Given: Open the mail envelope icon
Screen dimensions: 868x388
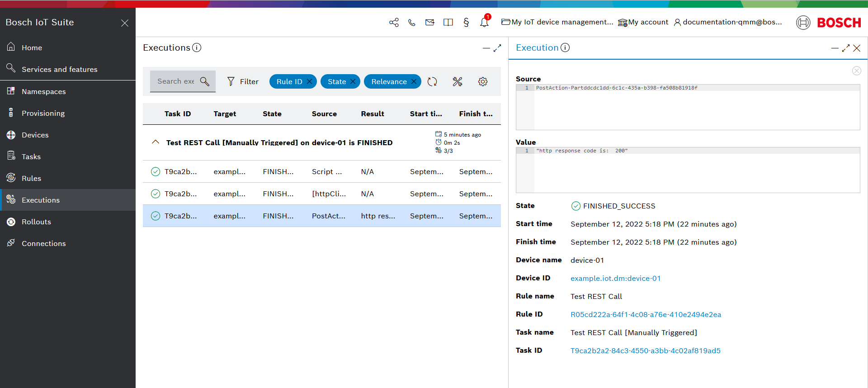Looking at the screenshot, I should (x=430, y=22).
